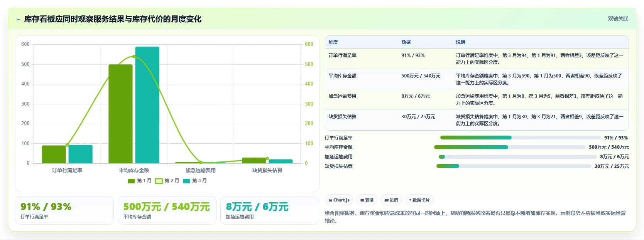This screenshot has height=240, width=644.
Task: Click the 组合图将服务 description paragraph
Action: [x=477, y=217]
